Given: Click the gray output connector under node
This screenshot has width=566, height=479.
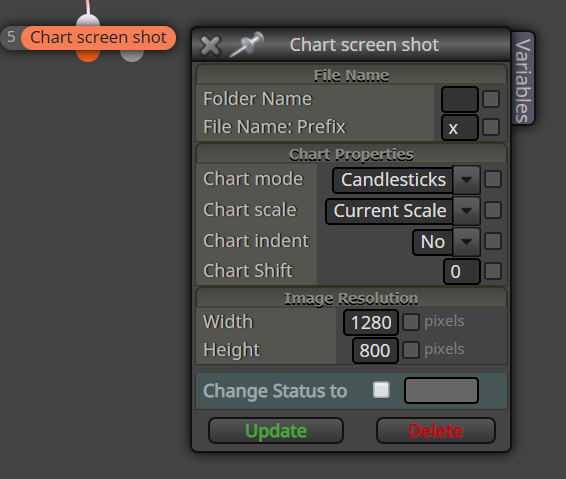Looking at the screenshot, I should 132,55.
